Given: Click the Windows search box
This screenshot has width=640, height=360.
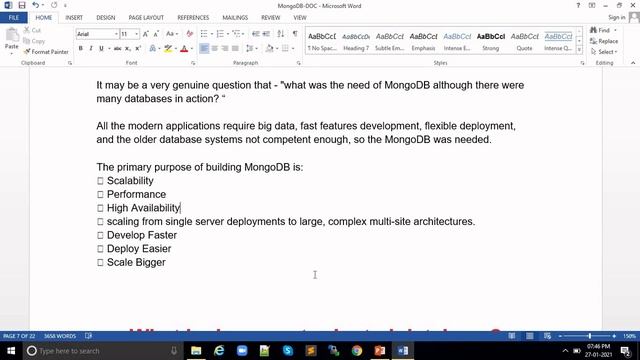Looking at the screenshot, I should pyautogui.click(x=102, y=351).
